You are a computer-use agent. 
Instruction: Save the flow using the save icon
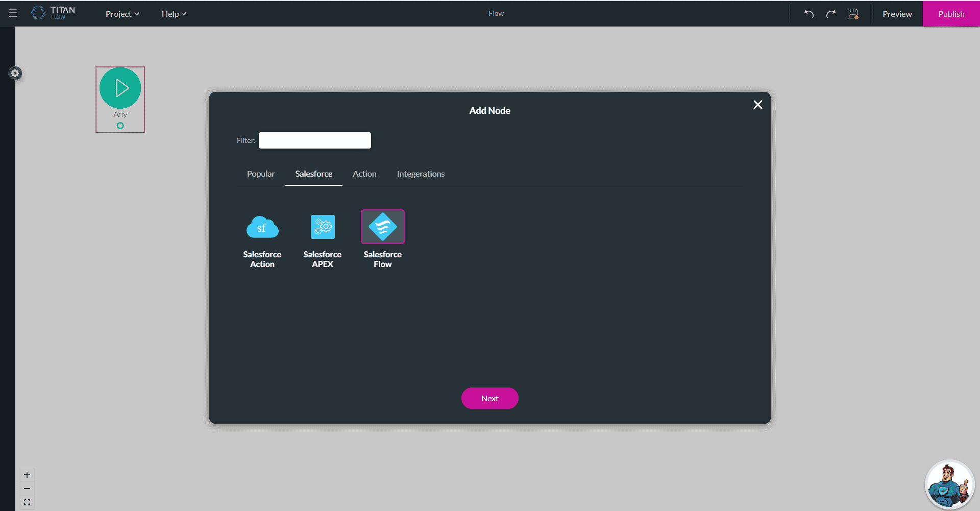[x=853, y=13]
